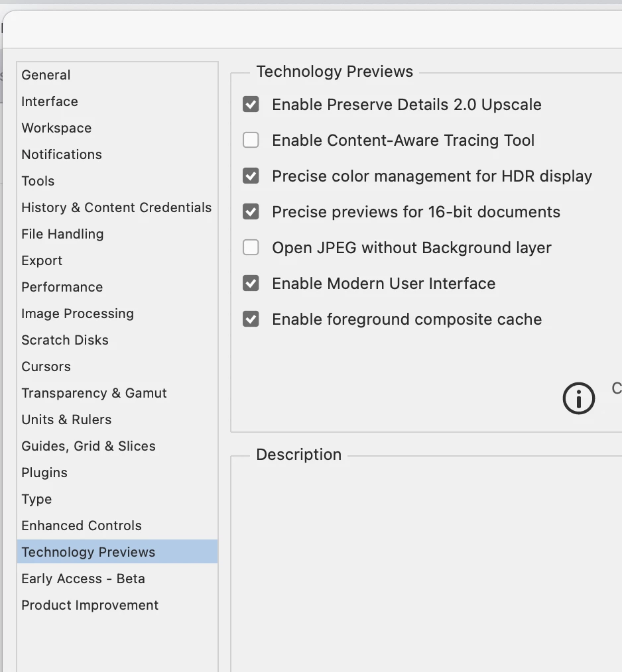Image resolution: width=622 pixels, height=672 pixels.
Task: Check Open JPEG without Background layer
Action: point(251,248)
